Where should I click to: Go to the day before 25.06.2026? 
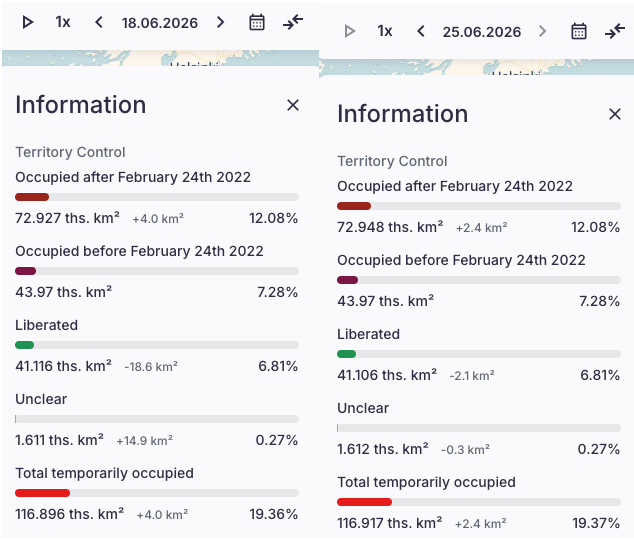click(421, 31)
